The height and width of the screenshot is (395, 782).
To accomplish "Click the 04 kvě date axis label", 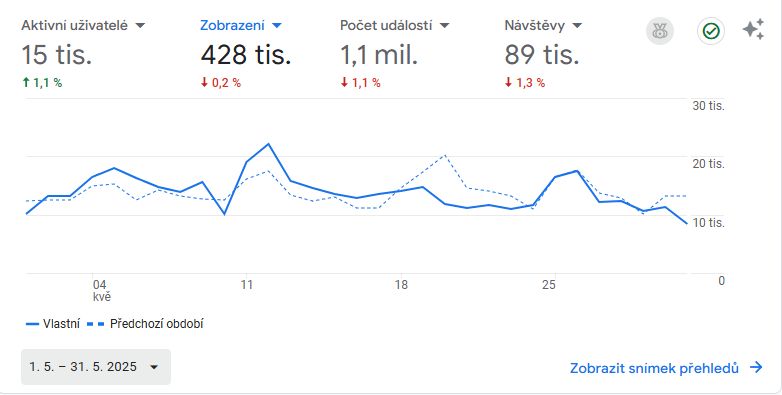I will click(101, 290).
